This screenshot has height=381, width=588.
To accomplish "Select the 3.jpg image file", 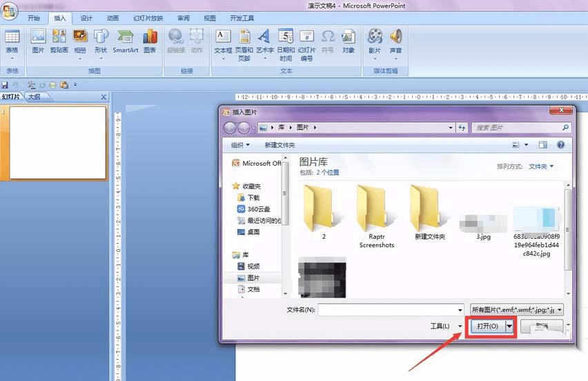I will [x=483, y=227].
